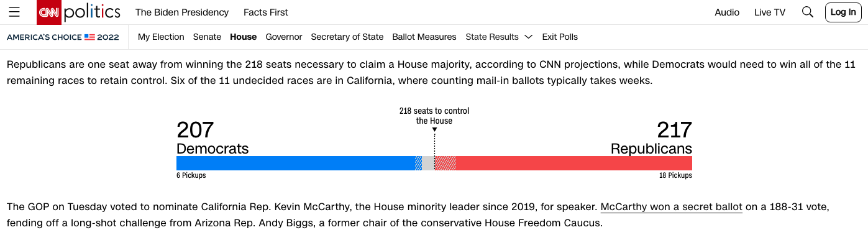Image resolution: width=868 pixels, height=240 pixels.
Task: Open the McCarthy won a secret ballot link
Action: pos(672,206)
